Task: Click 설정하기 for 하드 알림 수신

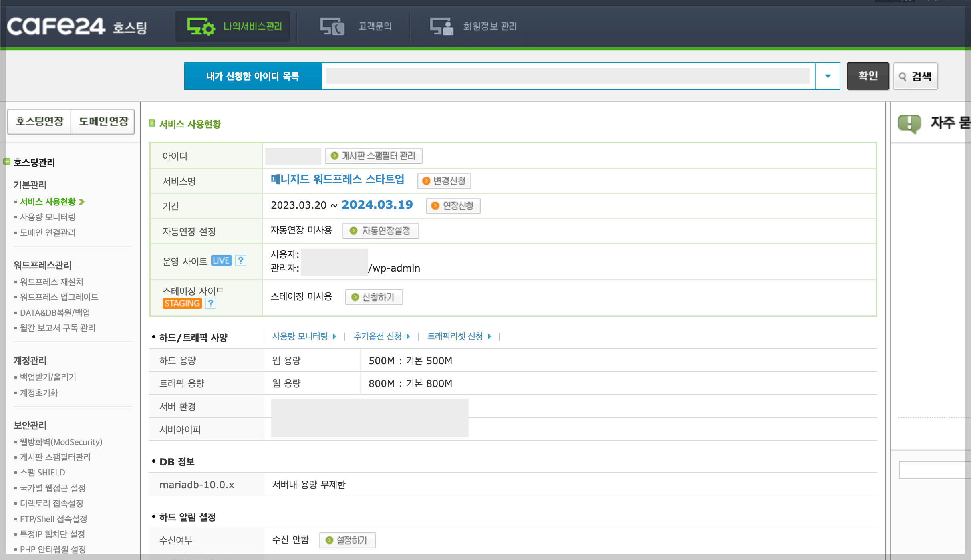Action: tap(347, 540)
